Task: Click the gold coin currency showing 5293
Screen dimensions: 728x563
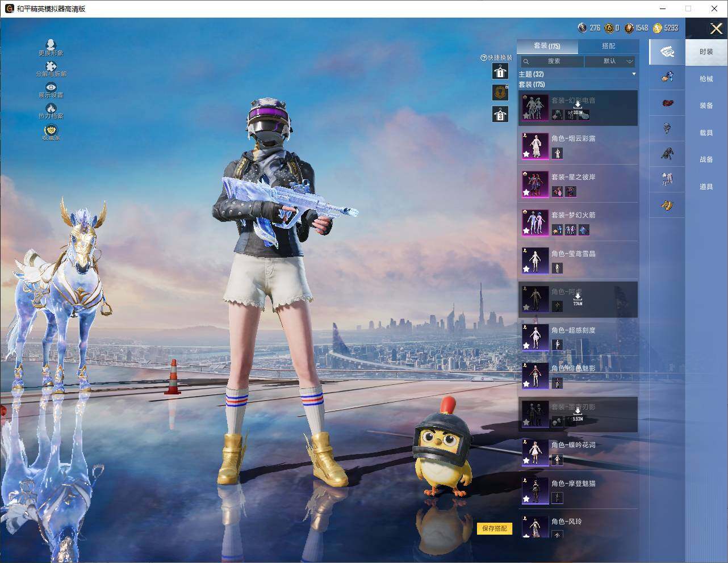Action: point(658,28)
